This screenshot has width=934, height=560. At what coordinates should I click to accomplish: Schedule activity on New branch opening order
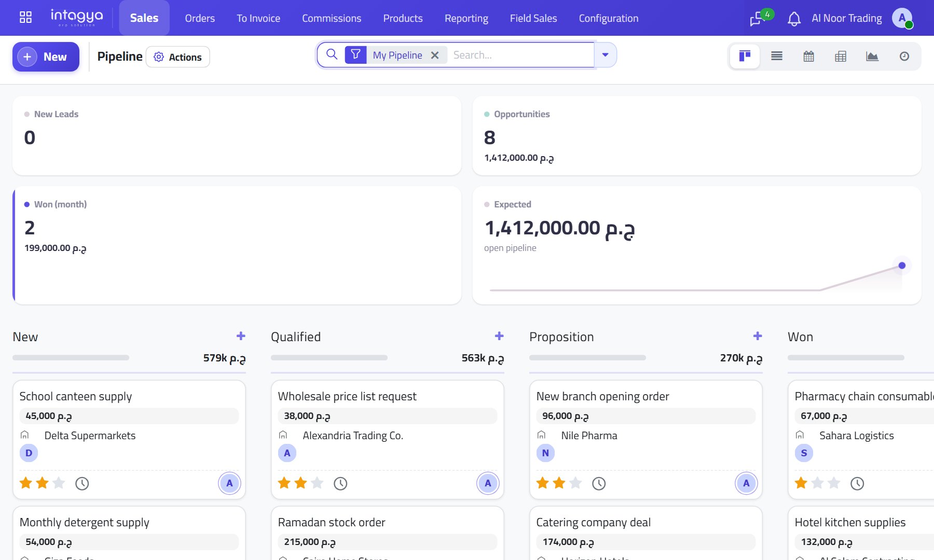pyautogui.click(x=599, y=484)
